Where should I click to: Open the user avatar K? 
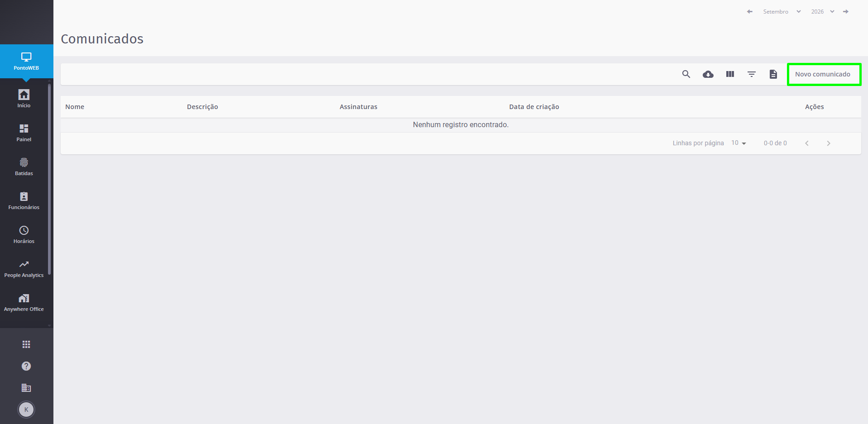[x=26, y=410]
